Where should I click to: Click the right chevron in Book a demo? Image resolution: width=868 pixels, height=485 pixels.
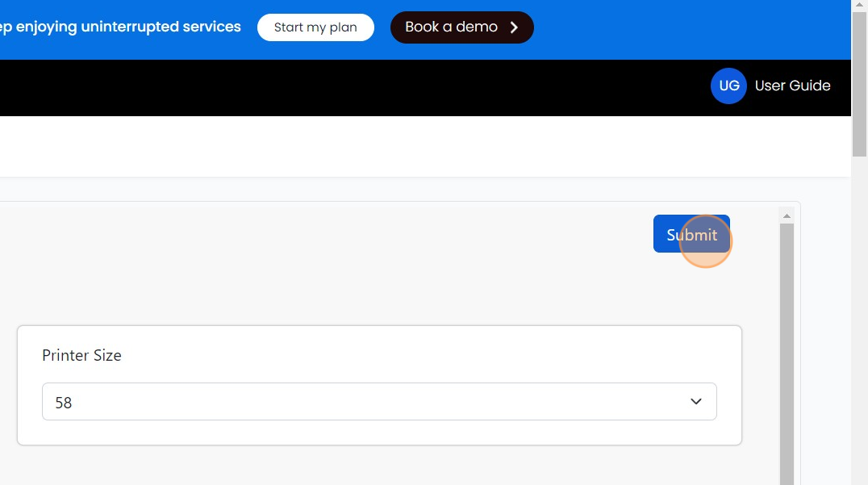[514, 27]
